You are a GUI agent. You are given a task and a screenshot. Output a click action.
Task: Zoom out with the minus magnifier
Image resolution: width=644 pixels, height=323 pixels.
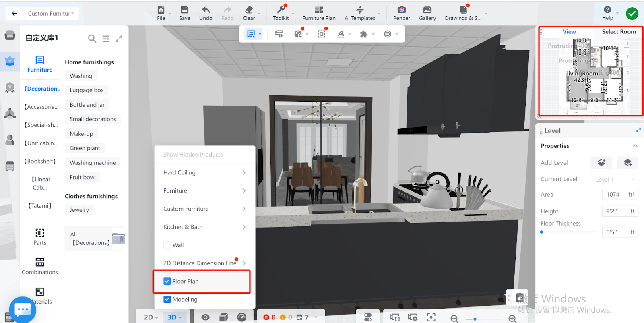pos(454,319)
